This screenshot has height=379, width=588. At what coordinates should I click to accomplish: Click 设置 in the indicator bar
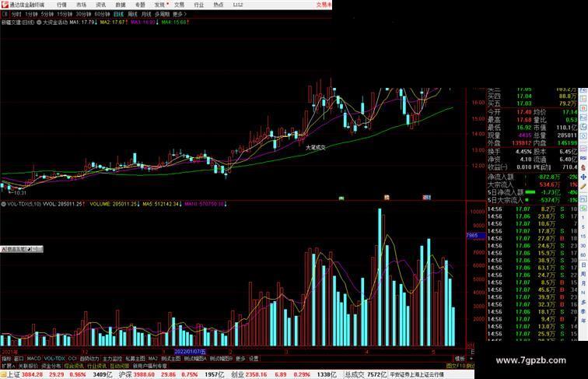click(254, 359)
